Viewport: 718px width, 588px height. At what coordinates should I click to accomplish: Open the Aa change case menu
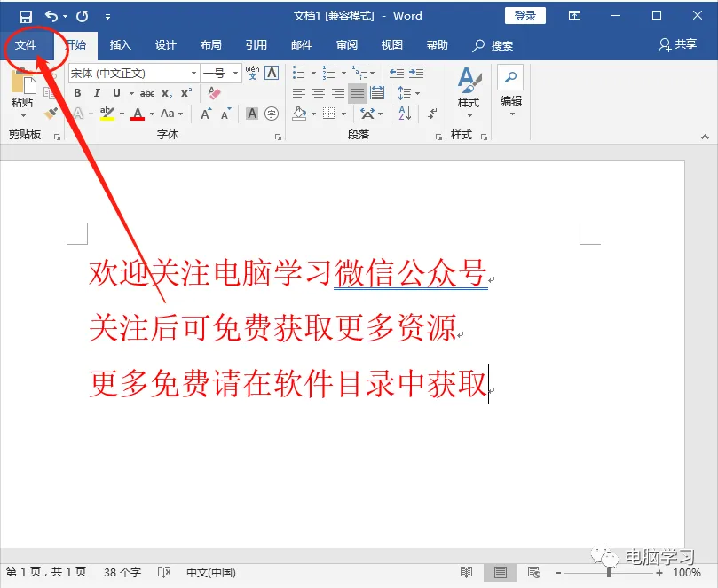click(171, 113)
